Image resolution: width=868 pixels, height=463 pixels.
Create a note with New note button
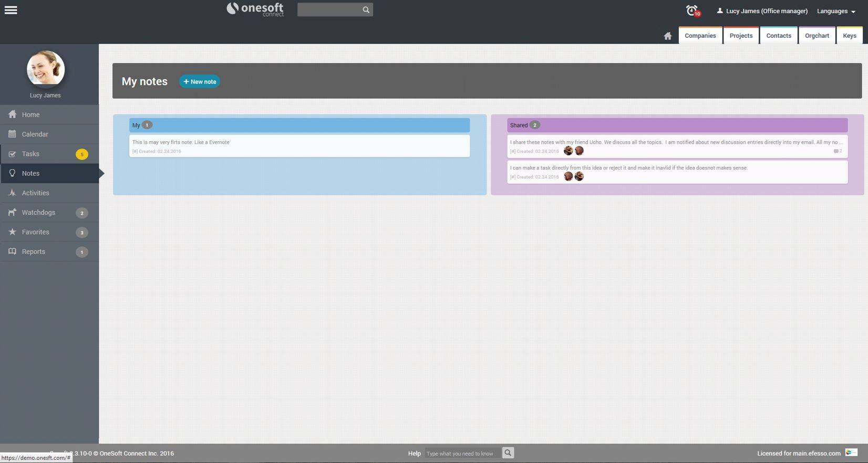pyautogui.click(x=200, y=81)
